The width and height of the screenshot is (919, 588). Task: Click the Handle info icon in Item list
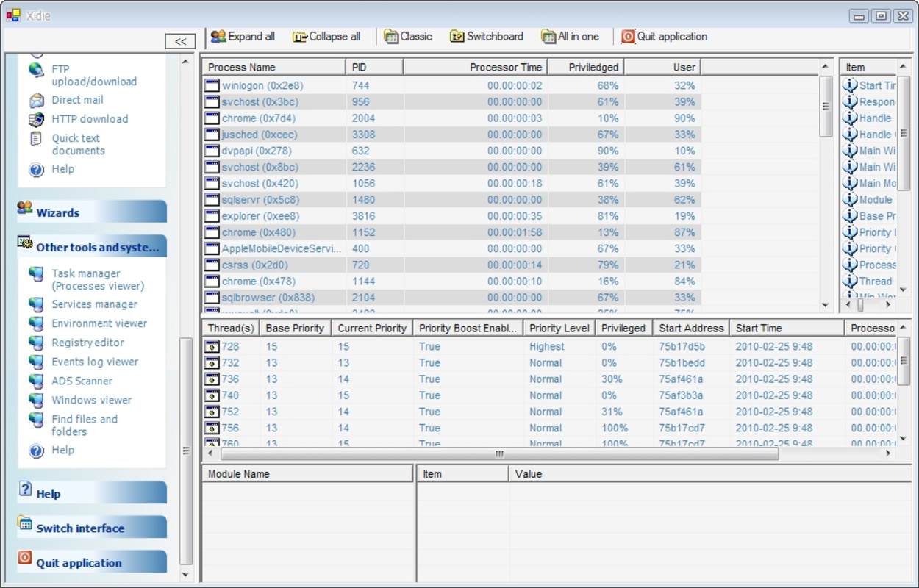click(x=850, y=118)
